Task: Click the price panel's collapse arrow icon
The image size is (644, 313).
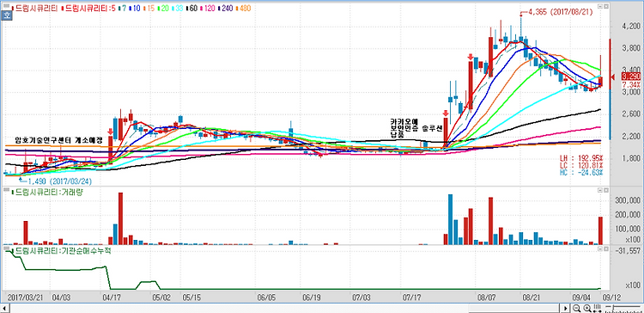Action: [600, 7]
